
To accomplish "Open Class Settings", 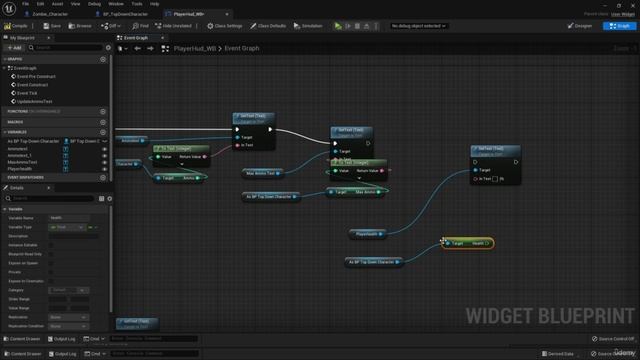I will (224, 26).
